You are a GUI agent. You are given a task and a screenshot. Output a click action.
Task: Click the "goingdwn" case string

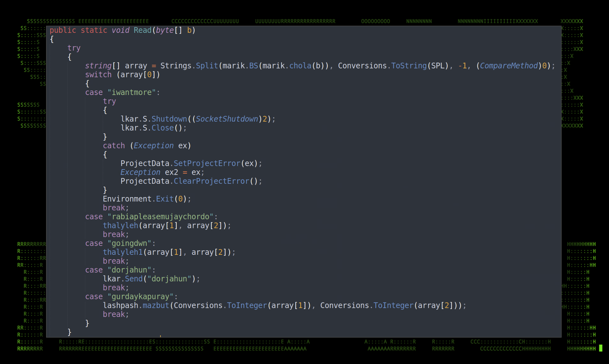[x=129, y=244]
